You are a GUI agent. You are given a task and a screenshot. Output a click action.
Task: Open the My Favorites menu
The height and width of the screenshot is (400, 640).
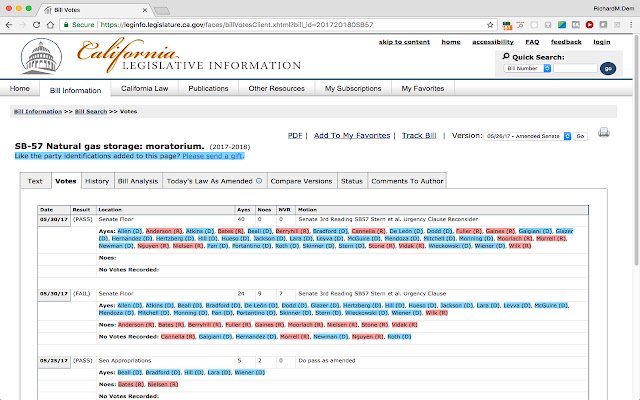(423, 89)
